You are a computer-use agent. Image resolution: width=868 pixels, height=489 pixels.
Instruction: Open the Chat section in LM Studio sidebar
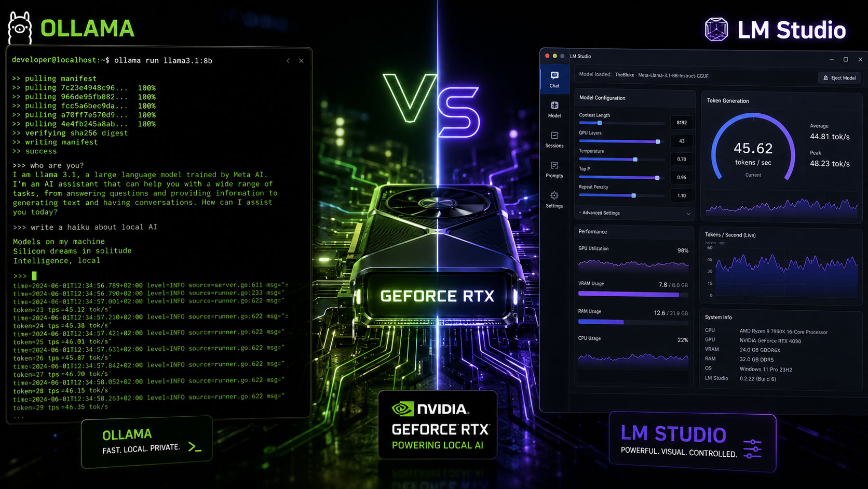click(x=554, y=80)
